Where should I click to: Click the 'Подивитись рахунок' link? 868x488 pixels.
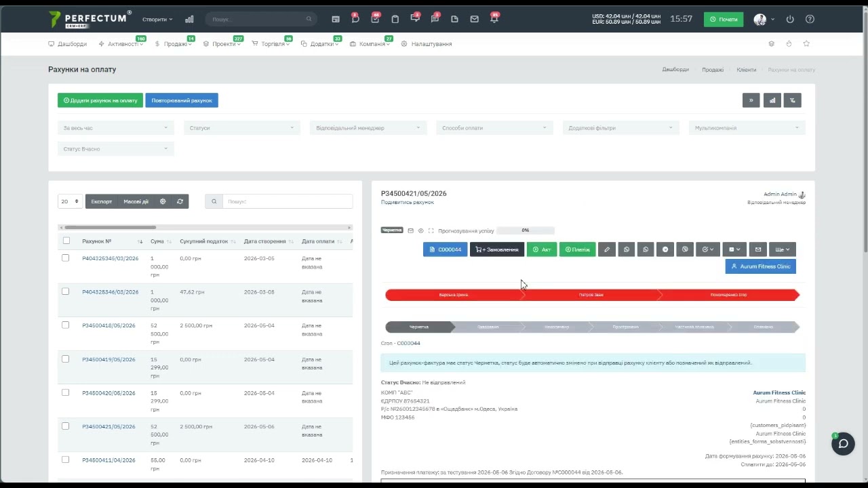coord(408,202)
